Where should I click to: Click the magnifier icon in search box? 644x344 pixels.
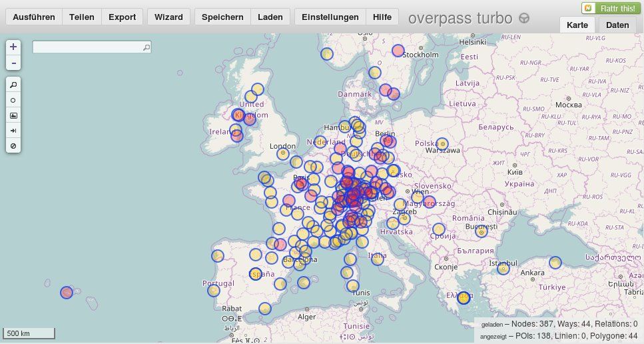point(147,47)
